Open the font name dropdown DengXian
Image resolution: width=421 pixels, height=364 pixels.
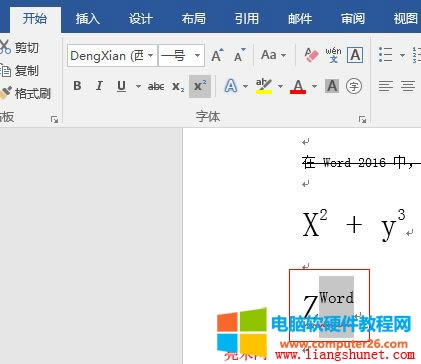click(150, 55)
